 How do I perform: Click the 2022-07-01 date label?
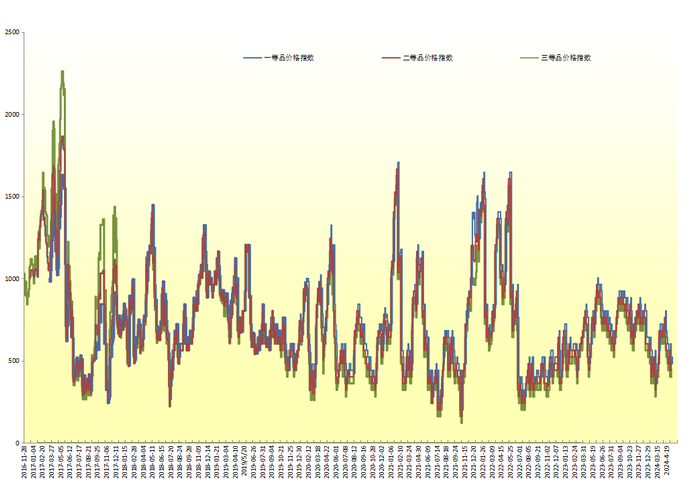click(520, 462)
